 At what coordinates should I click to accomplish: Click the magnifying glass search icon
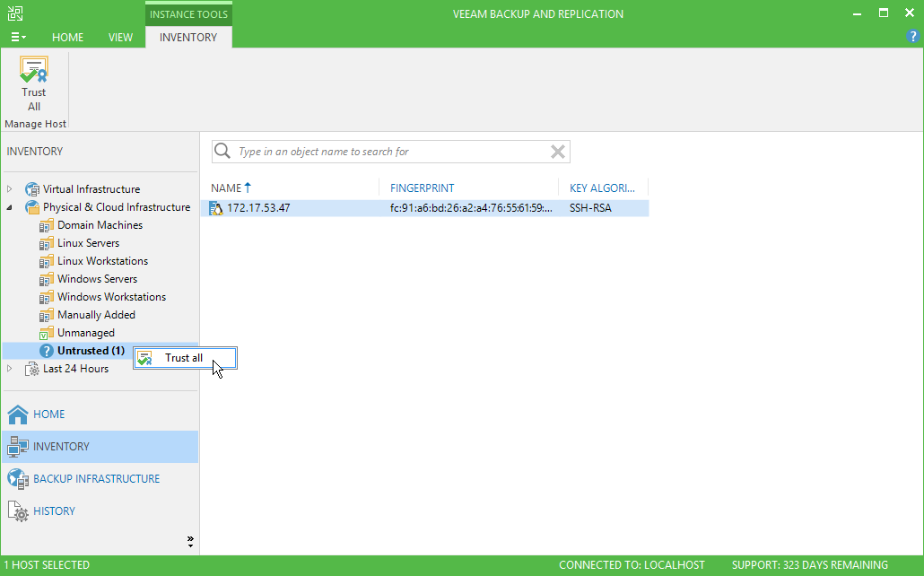pyautogui.click(x=222, y=151)
